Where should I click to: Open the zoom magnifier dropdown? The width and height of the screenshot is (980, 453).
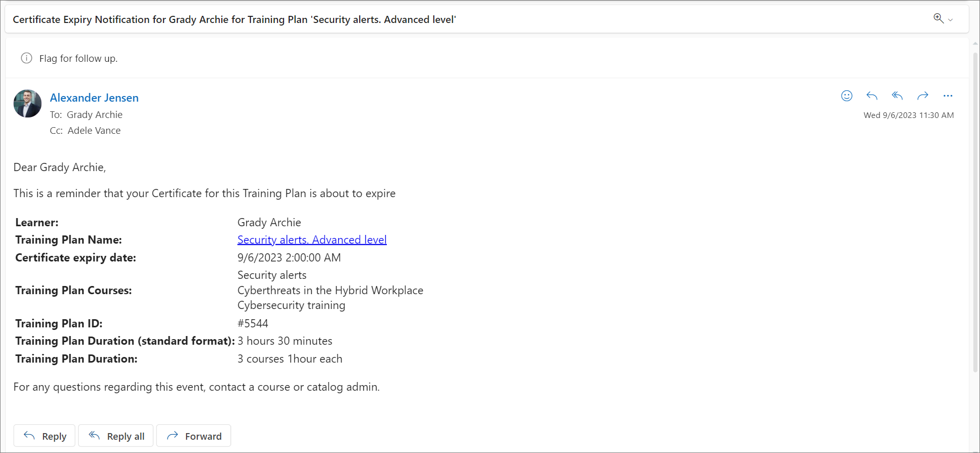[943, 19]
